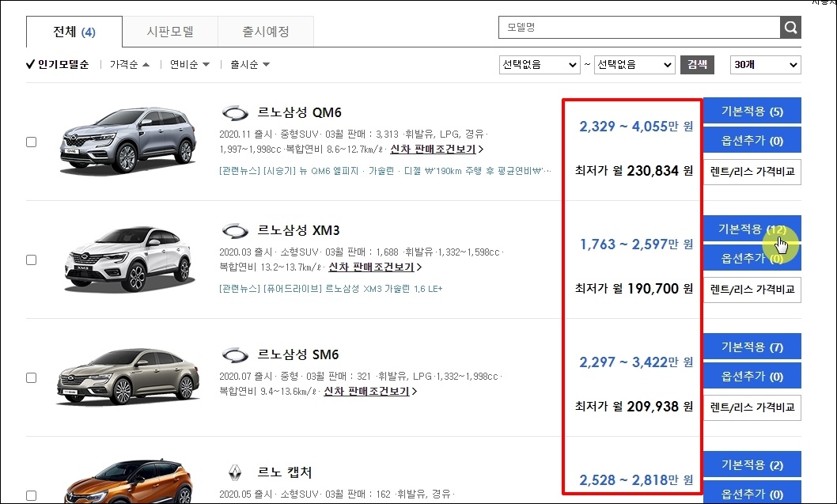Open the 르노삼성 SM6 car thumbnail

(128, 377)
